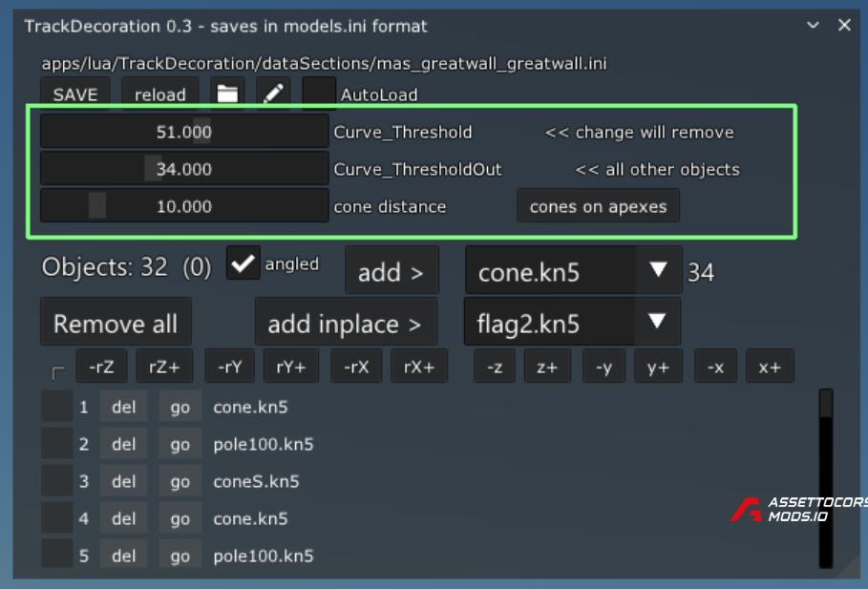
Task: Click the object list scrollbar thumb
Action: pyautogui.click(x=826, y=404)
